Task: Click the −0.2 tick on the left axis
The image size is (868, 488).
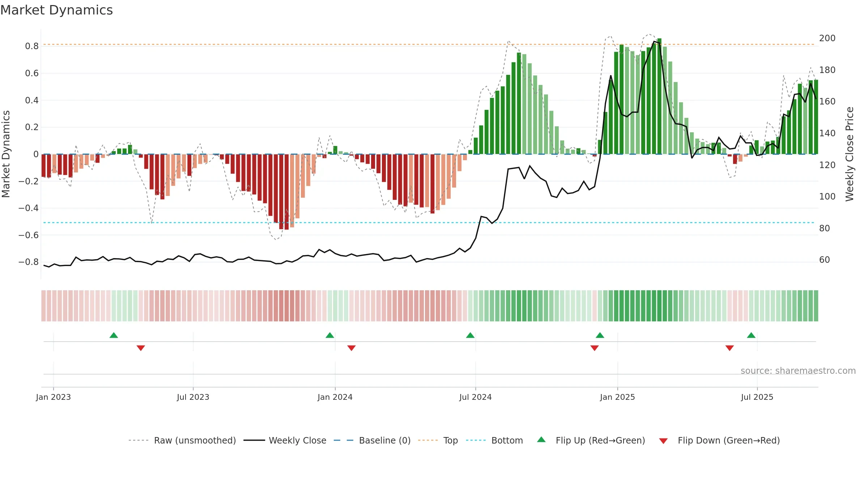Action: pos(29,181)
